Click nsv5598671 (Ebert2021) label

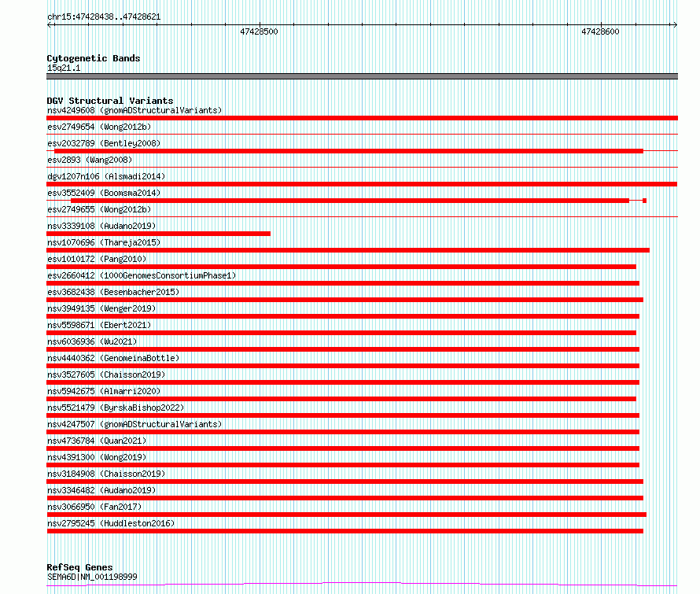click(99, 325)
